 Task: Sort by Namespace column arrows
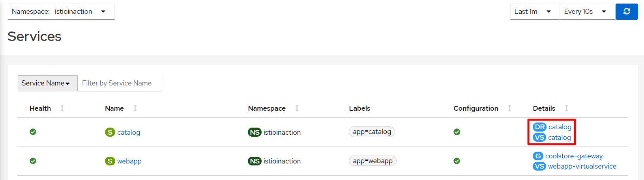point(297,108)
